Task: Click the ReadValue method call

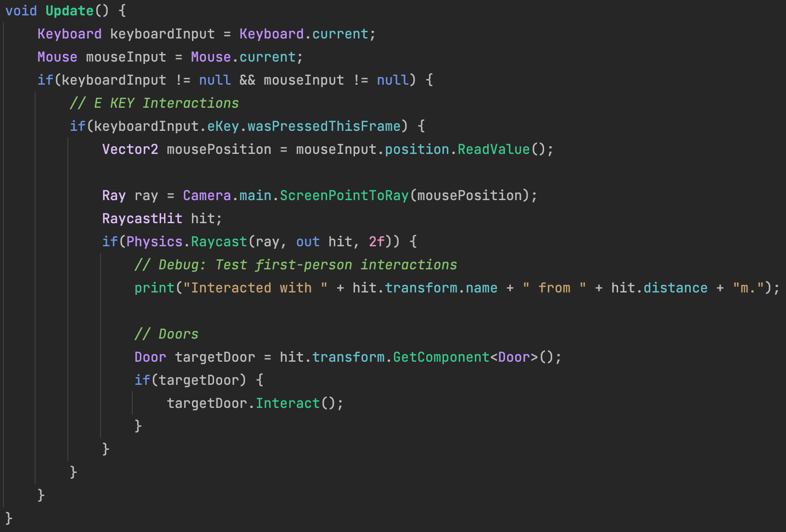Action: [x=493, y=149]
